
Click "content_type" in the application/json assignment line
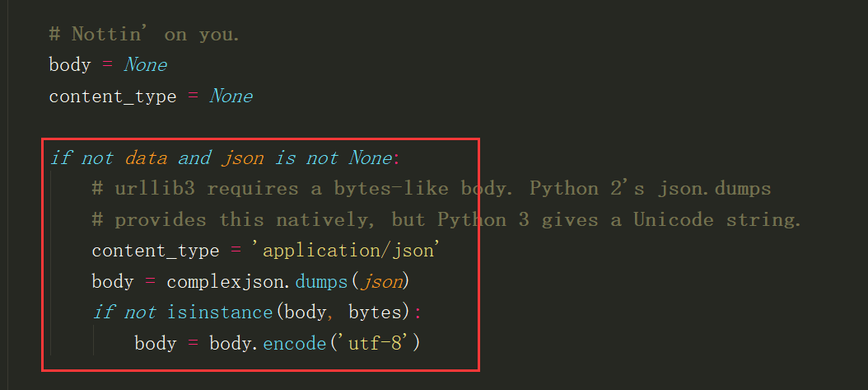155,251
